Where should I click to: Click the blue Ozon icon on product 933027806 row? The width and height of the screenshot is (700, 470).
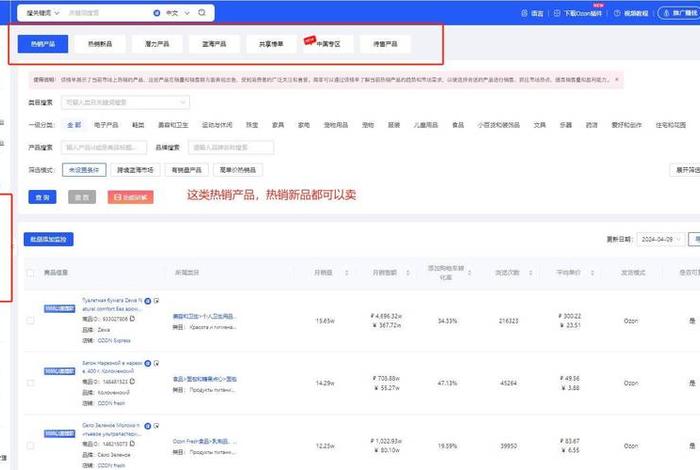[148, 301]
